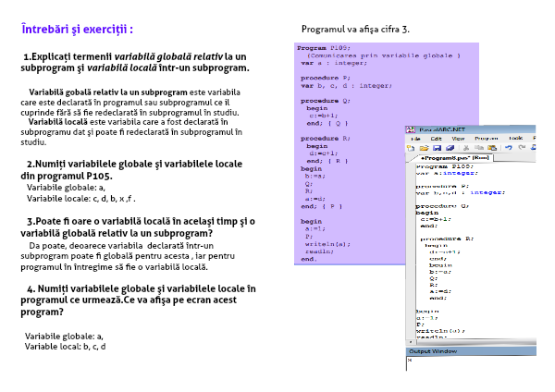Open the Edit menu in PascalABC.NET
The image size is (555, 392).
click(436, 139)
